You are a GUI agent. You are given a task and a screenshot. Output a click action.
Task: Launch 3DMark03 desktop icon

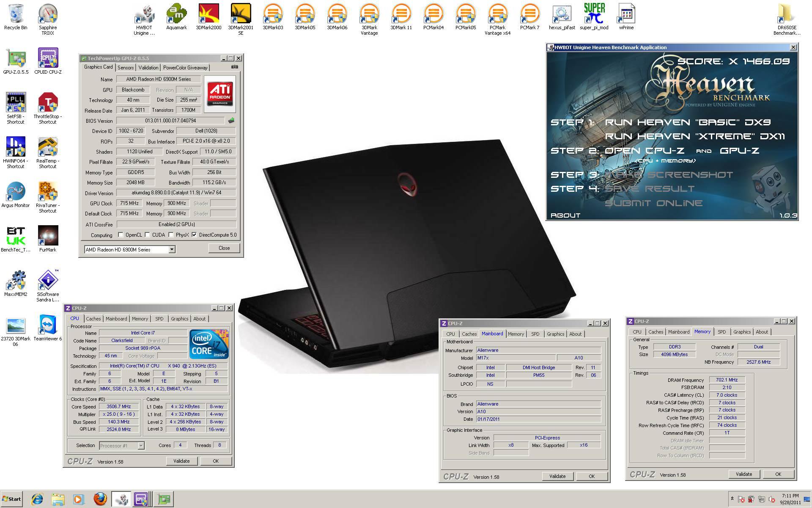pyautogui.click(x=273, y=17)
